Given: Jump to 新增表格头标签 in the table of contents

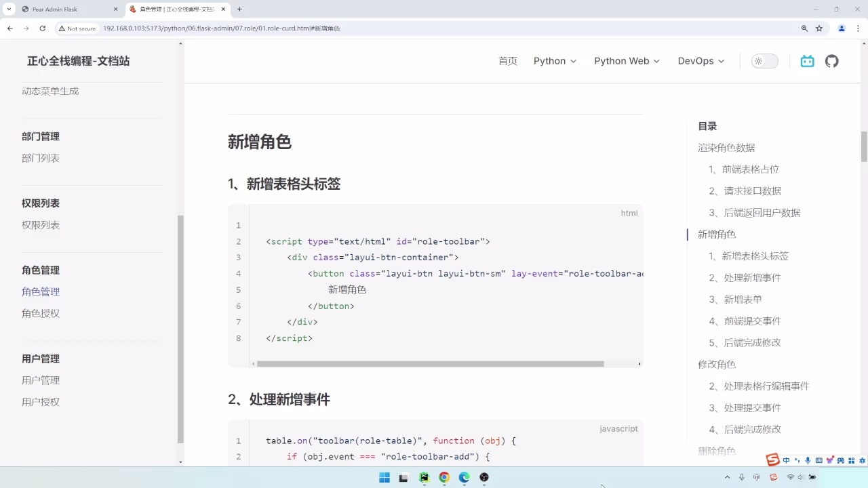Looking at the screenshot, I should [x=755, y=256].
